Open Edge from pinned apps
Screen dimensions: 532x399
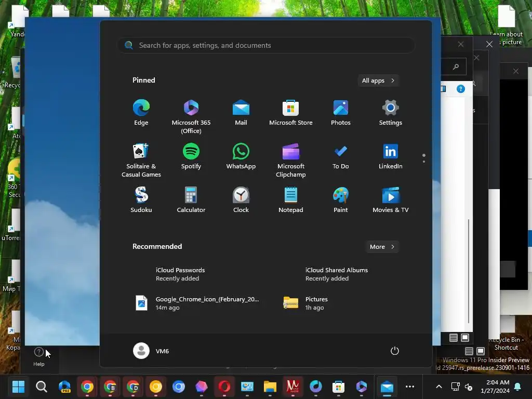tap(141, 113)
